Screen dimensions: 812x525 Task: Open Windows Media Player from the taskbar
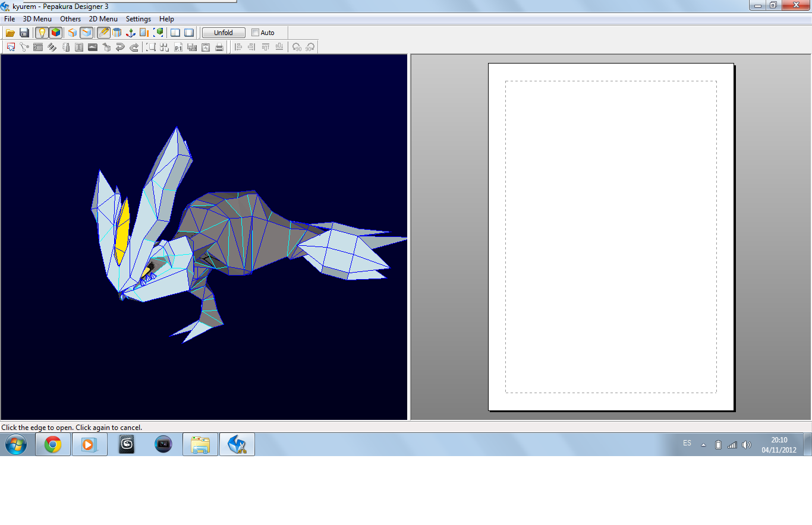click(x=89, y=444)
